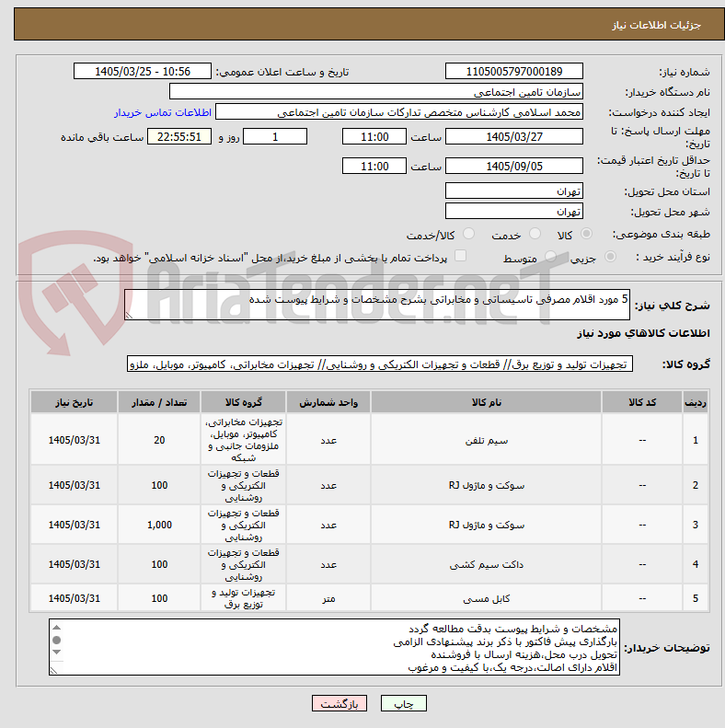
Task: Click the تاریخ نیاز column header
Action: point(75,402)
